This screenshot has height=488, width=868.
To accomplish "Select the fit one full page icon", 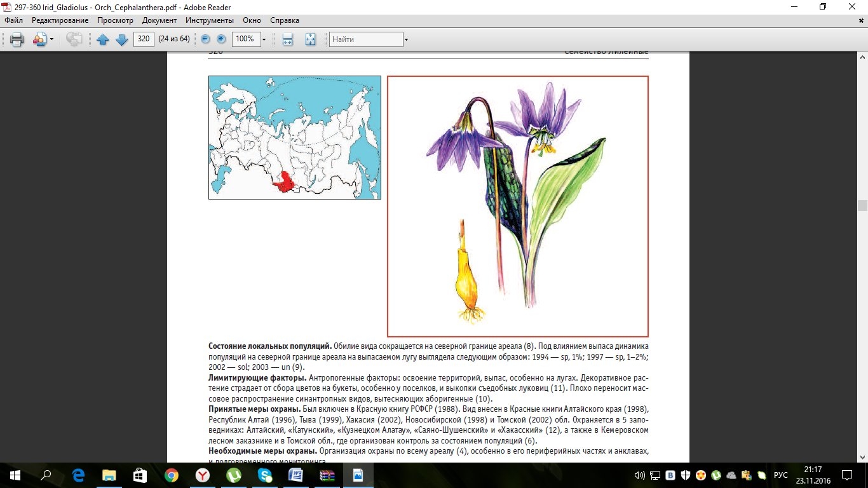I will [x=310, y=39].
